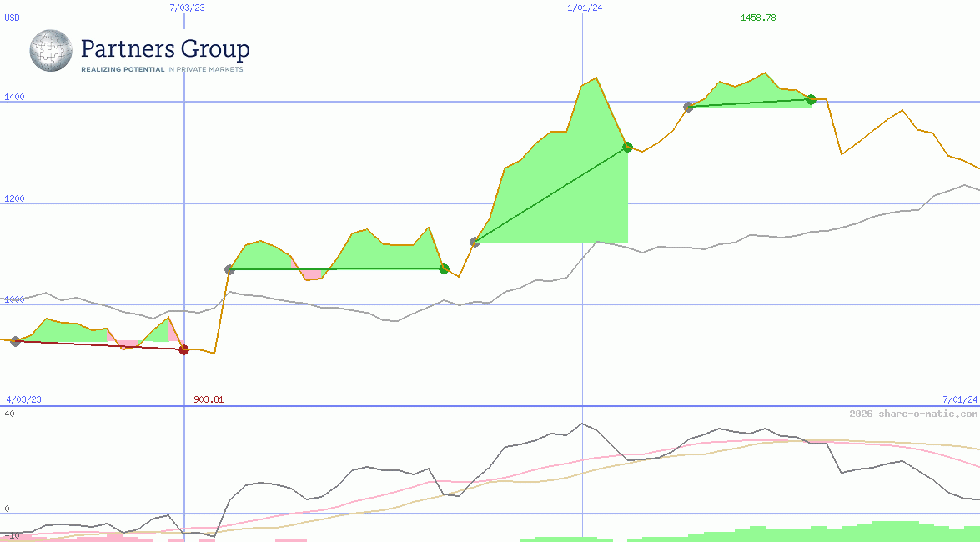Click the Partners Group company name text
Screen dimensions: 980x542
163,50
